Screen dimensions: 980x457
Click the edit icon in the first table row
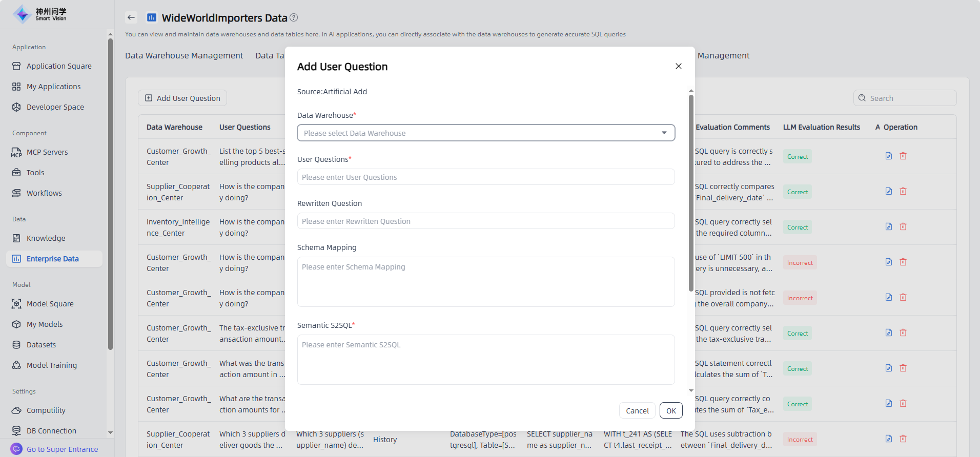889,156
